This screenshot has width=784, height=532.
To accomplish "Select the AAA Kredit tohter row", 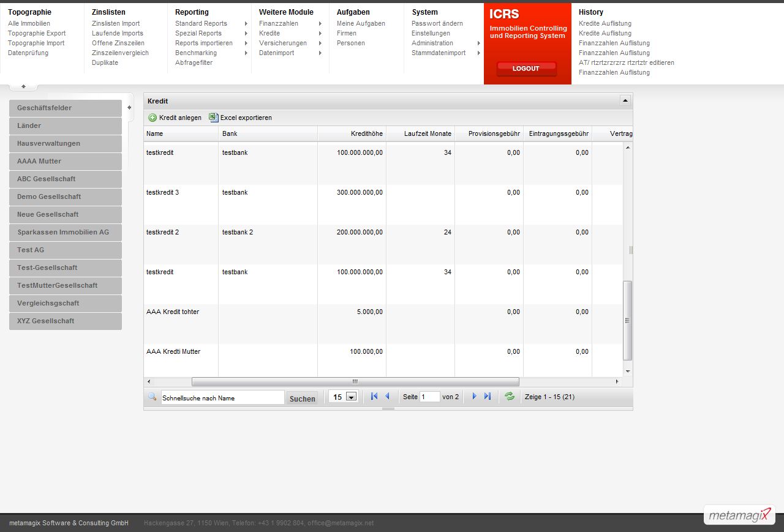I will [383, 324].
